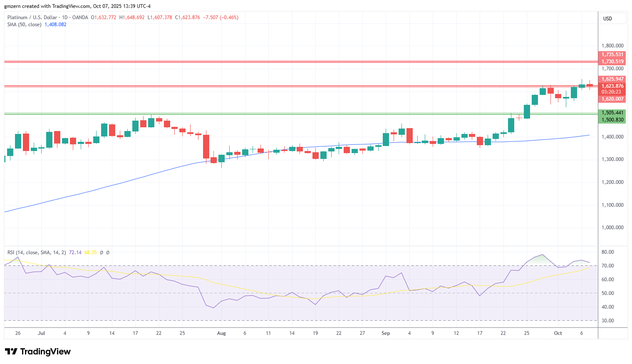Click the Jul label on the date axis

pos(41,333)
